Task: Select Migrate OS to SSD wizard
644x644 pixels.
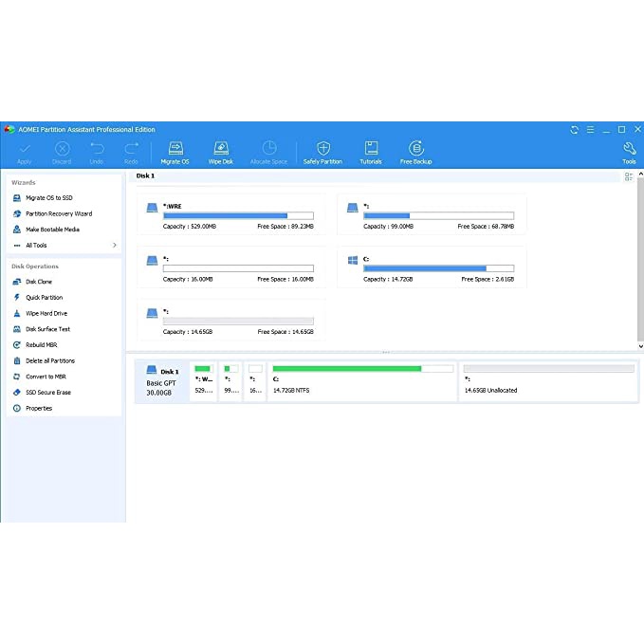Action: [x=48, y=198]
